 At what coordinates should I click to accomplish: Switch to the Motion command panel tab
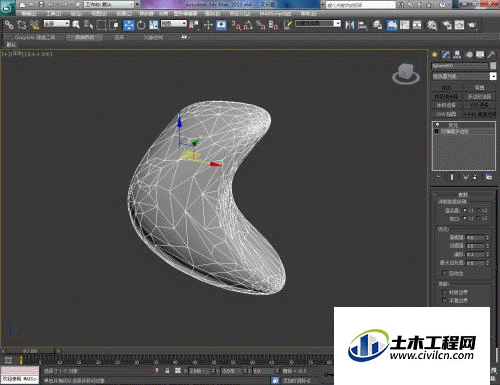coord(469,55)
